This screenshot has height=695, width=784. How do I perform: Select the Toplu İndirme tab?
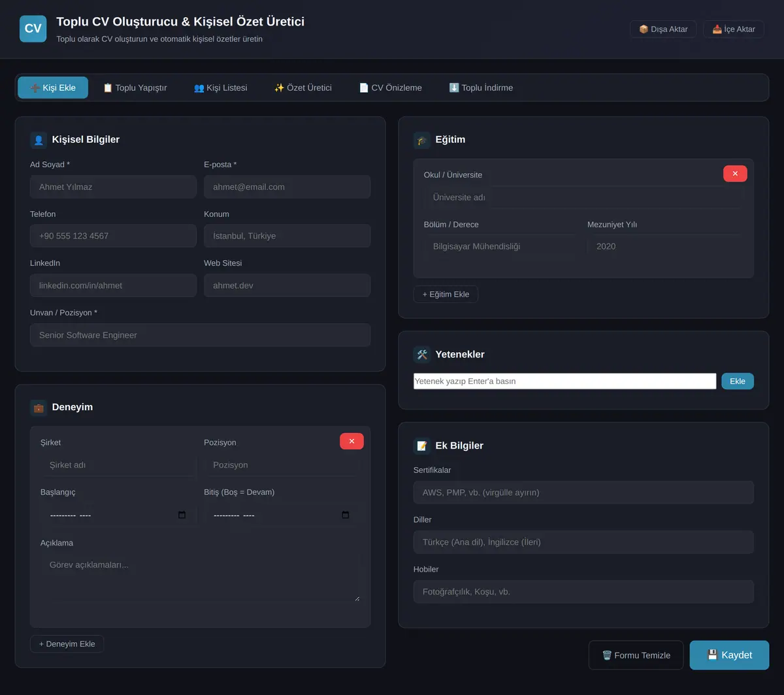pyautogui.click(x=481, y=88)
